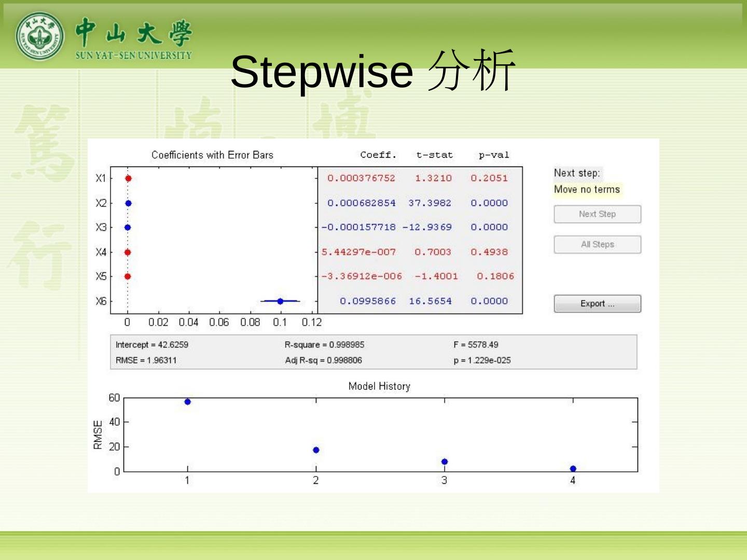Click the model history point at step 4

coord(573,469)
